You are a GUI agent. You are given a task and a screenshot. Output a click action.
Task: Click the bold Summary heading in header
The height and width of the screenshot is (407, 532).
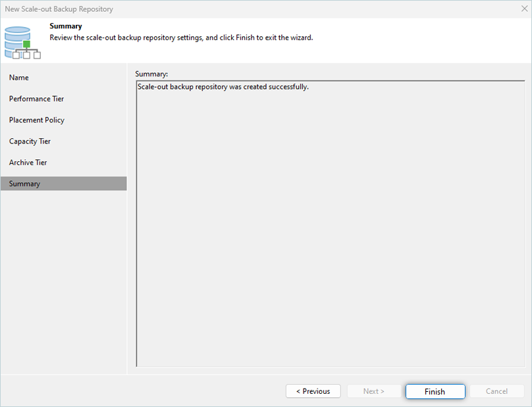[66, 26]
